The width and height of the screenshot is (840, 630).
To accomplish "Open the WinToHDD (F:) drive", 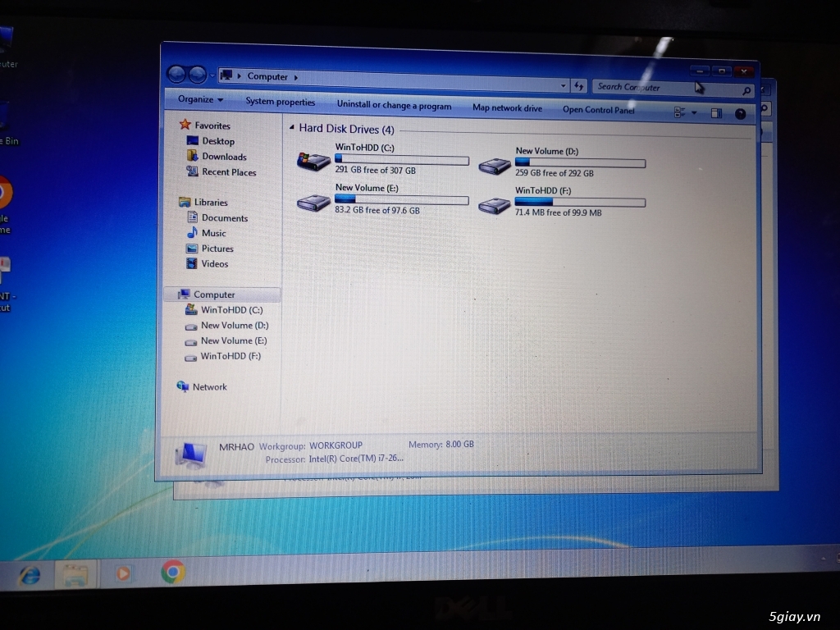I will point(494,203).
